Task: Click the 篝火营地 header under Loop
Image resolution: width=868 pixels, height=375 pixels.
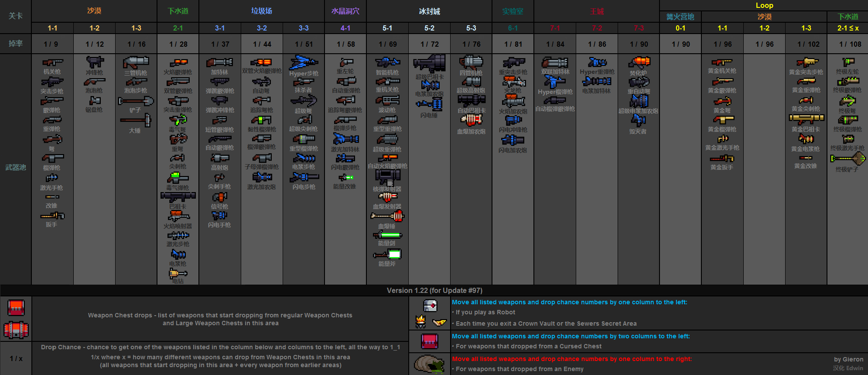Action: [680, 17]
